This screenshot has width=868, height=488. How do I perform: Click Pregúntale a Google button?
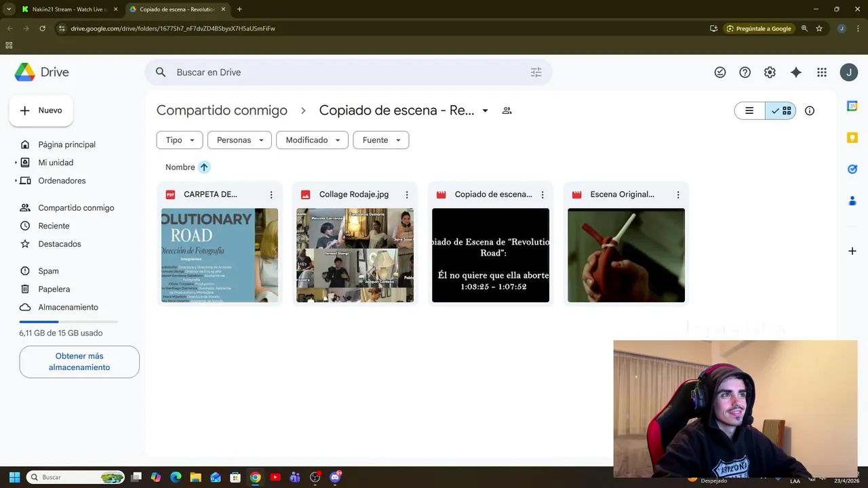point(759,28)
